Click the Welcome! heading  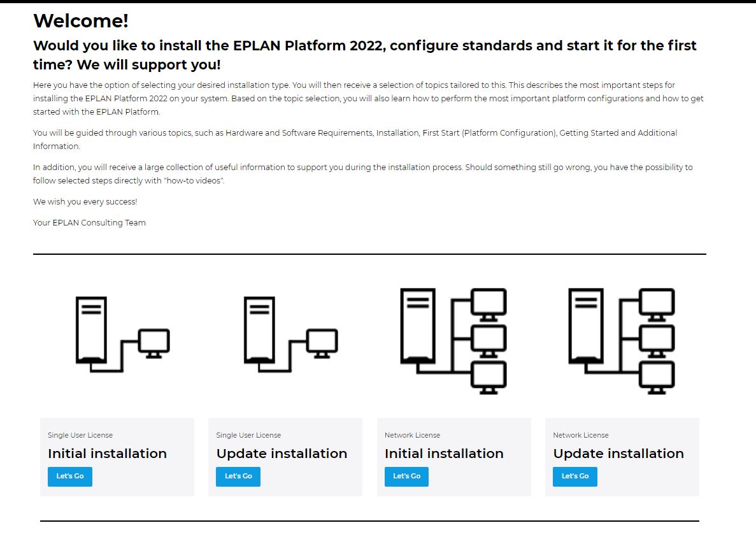pos(81,20)
